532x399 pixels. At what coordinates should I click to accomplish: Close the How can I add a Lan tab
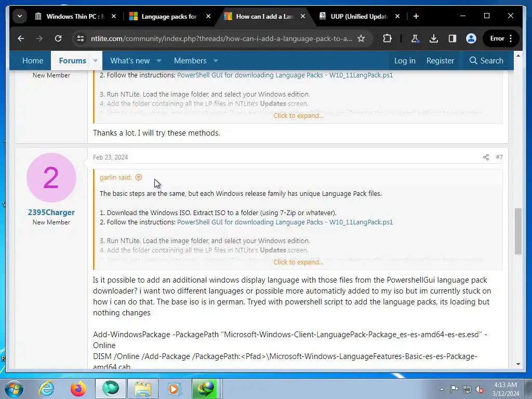303,16
